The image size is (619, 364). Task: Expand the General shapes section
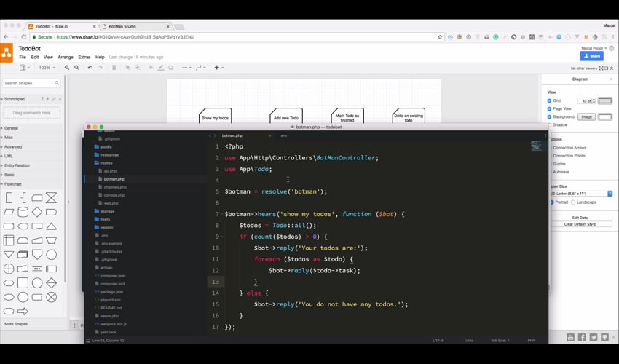click(x=9, y=128)
